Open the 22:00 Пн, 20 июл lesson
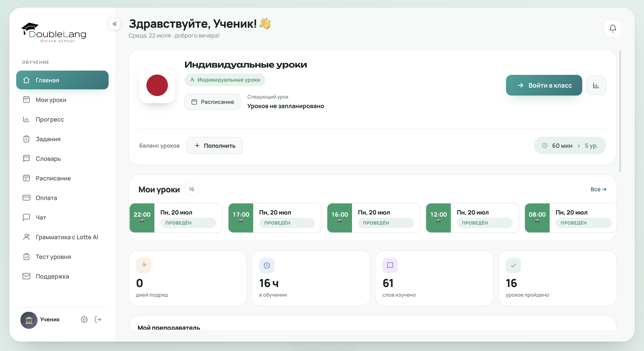Image resolution: width=644 pixels, height=351 pixels. 176,218
